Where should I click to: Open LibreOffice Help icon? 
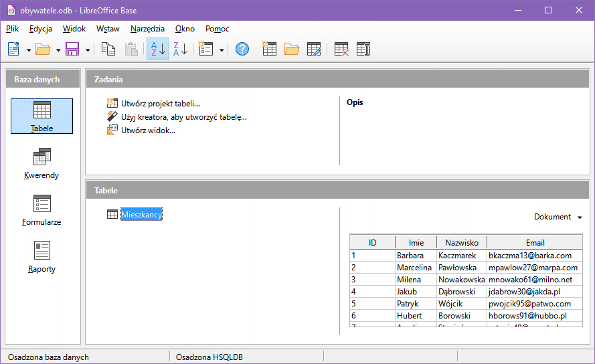(x=242, y=50)
